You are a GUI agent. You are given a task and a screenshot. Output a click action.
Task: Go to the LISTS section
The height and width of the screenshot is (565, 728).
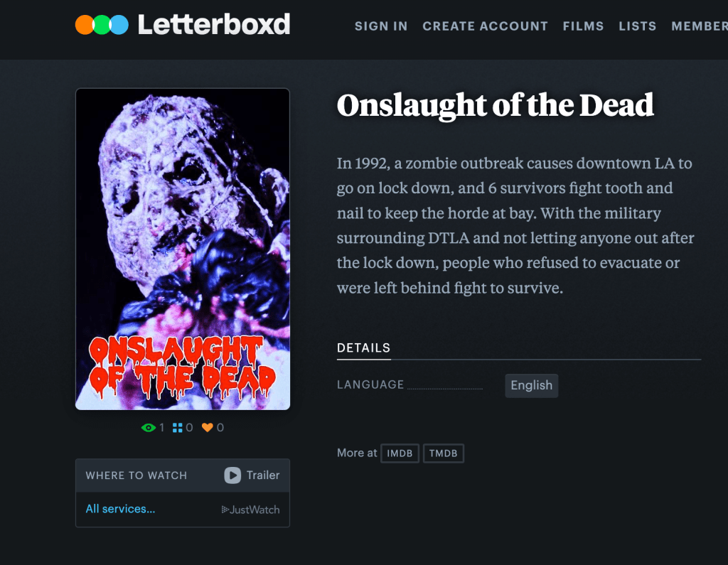tap(638, 26)
